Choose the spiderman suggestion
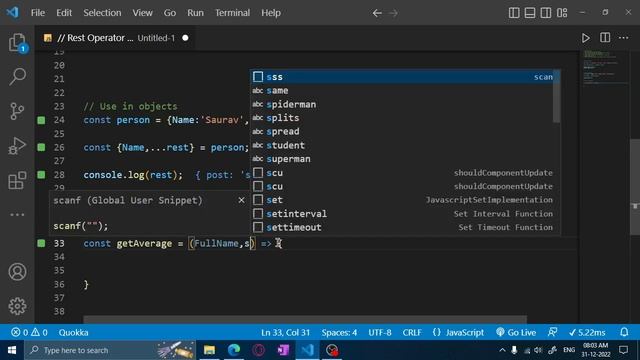Viewport: 640px width, 360px height. pyautogui.click(x=402, y=104)
